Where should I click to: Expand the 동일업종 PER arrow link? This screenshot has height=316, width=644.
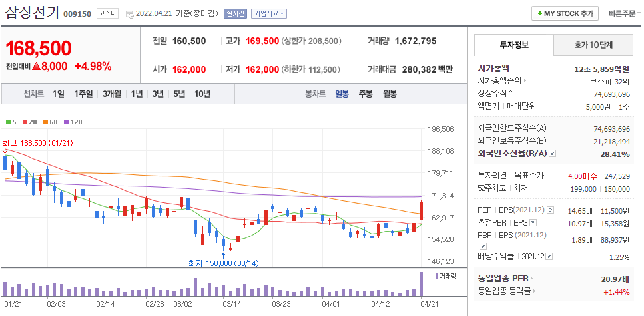(x=531, y=279)
